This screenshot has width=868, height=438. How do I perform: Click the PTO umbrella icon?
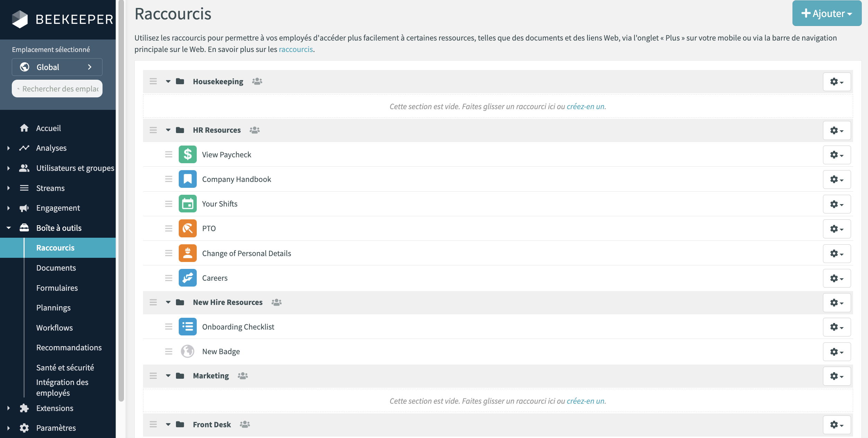tap(187, 228)
